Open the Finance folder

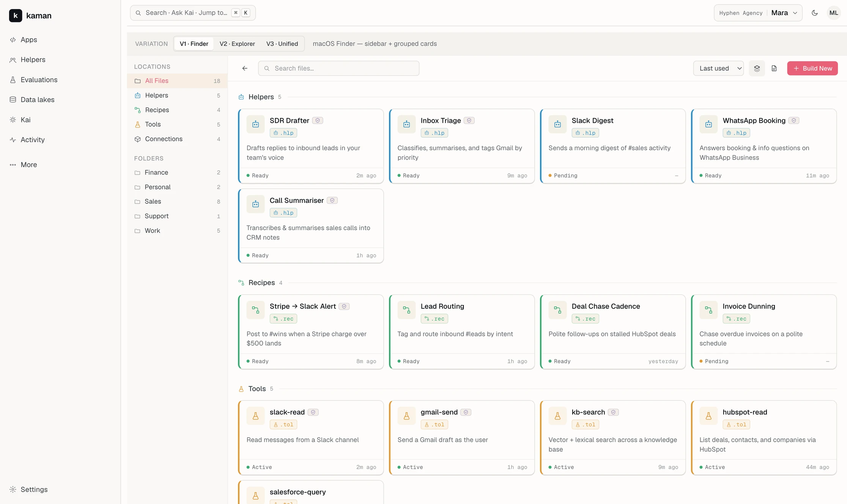[177, 173]
